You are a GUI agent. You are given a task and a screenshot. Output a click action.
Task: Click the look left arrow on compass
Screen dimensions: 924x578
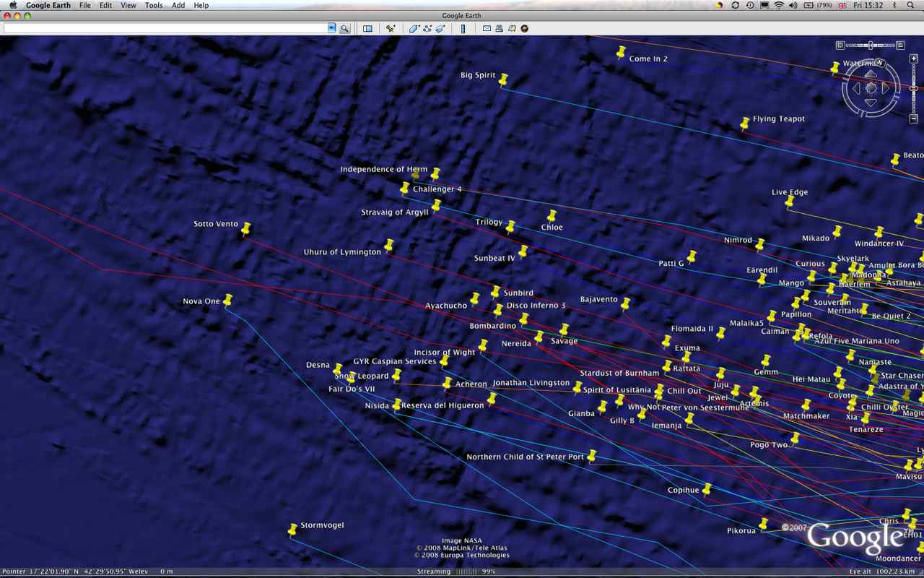[x=857, y=88]
